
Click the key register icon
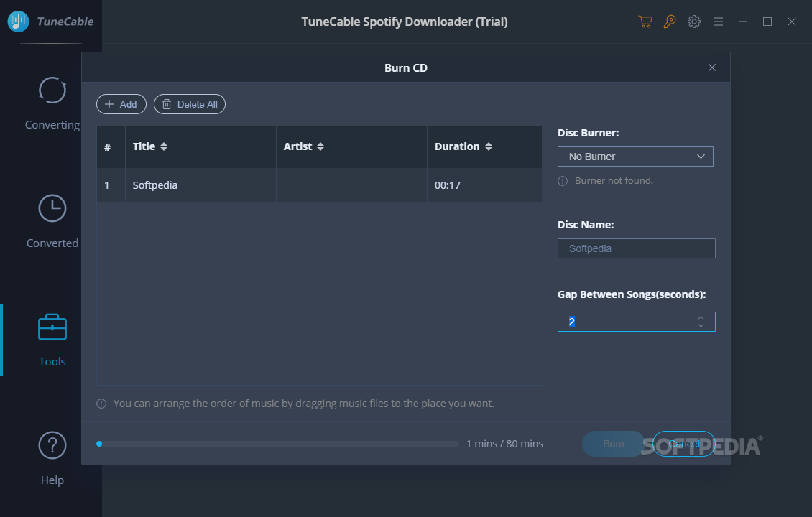pyautogui.click(x=670, y=22)
